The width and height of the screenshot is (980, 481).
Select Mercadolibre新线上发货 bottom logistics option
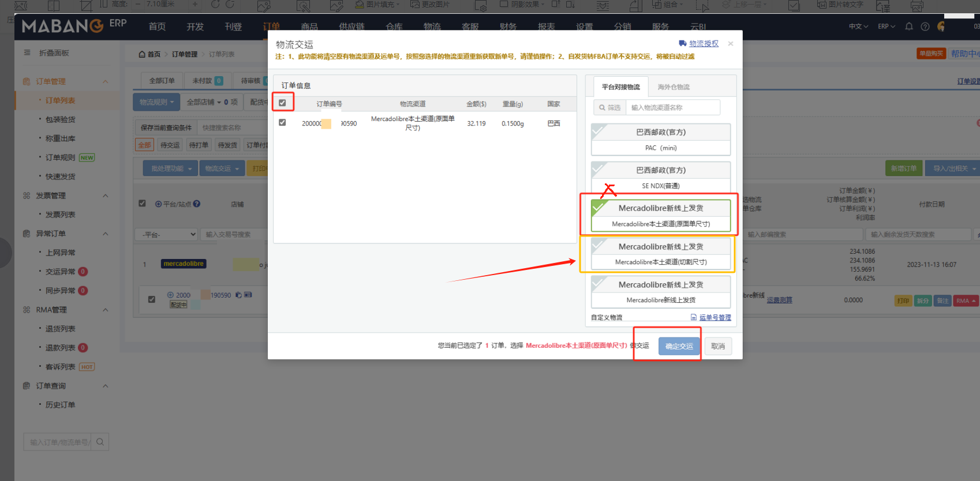[x=661, y=292]
